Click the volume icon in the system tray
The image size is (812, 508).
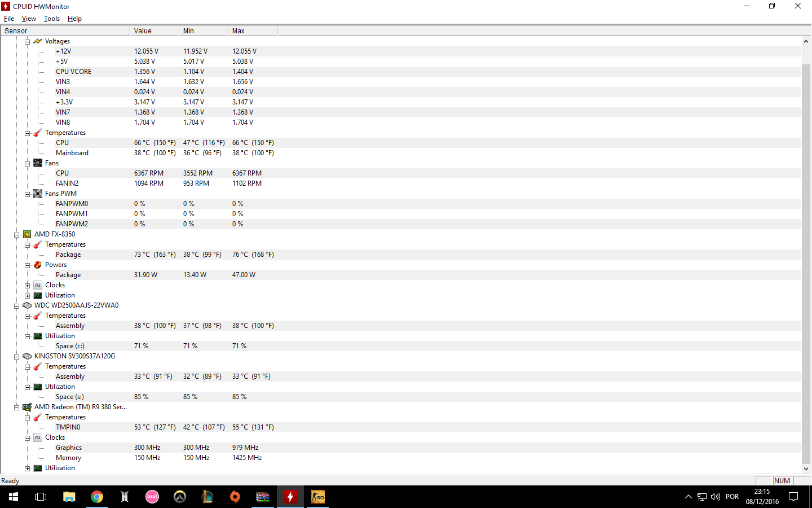716,497
